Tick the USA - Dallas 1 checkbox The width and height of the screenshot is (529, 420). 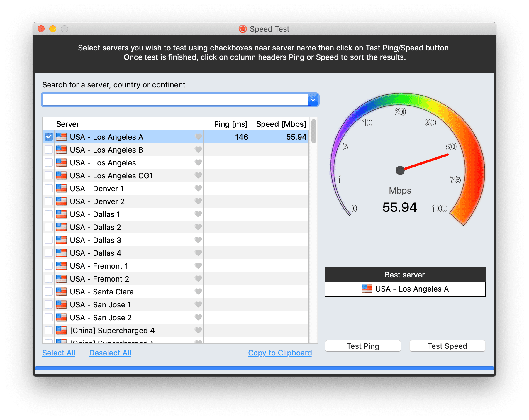49,214
